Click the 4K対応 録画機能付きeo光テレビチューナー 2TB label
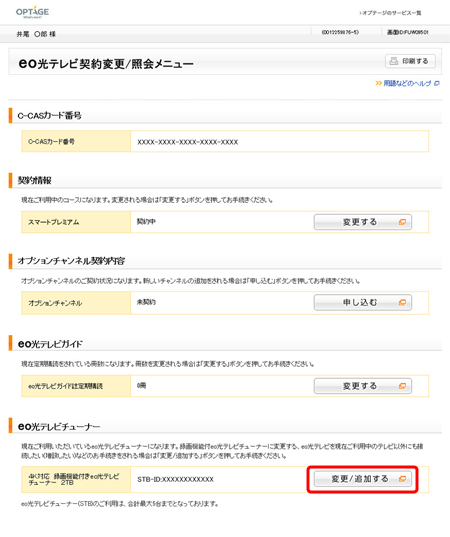Viewport: 450px width, 537px height. point(74,479)
